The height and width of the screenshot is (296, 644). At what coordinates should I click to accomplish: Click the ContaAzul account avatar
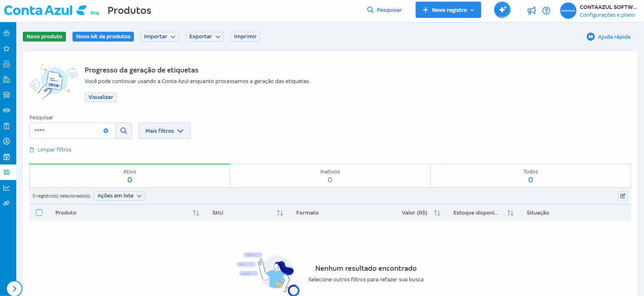(x=568, y=11)
